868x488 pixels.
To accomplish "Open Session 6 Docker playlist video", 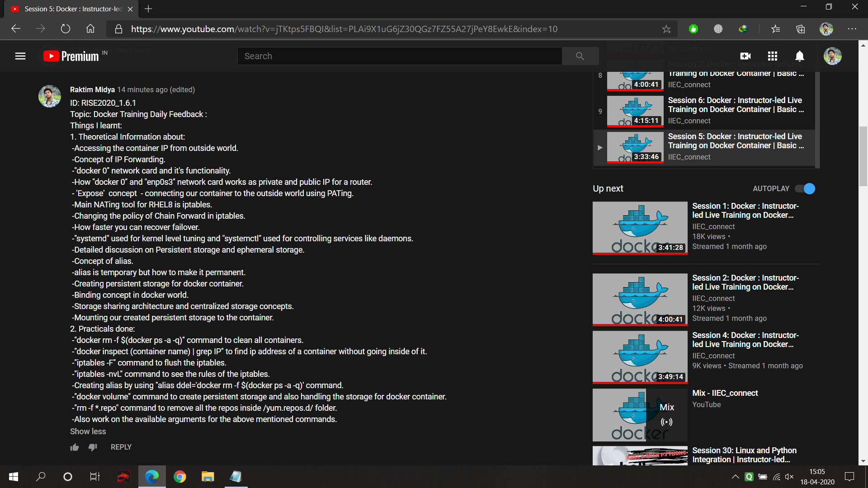I will 735,105.
